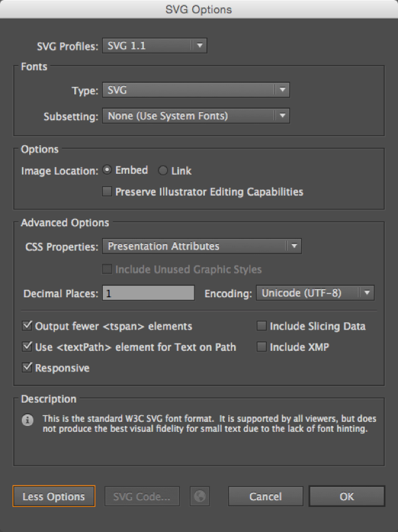Click the info icon in Description
This screenshot has width=398, height=532.
[28, 421]
